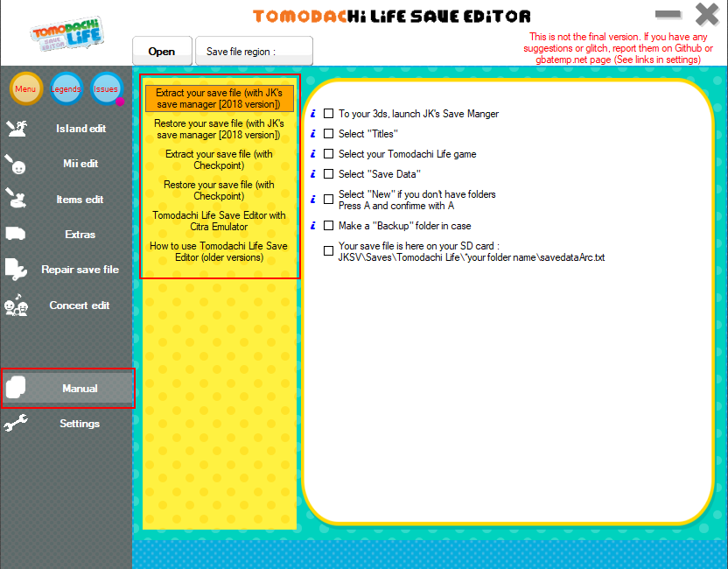Close the save editor window

[707, 14]
